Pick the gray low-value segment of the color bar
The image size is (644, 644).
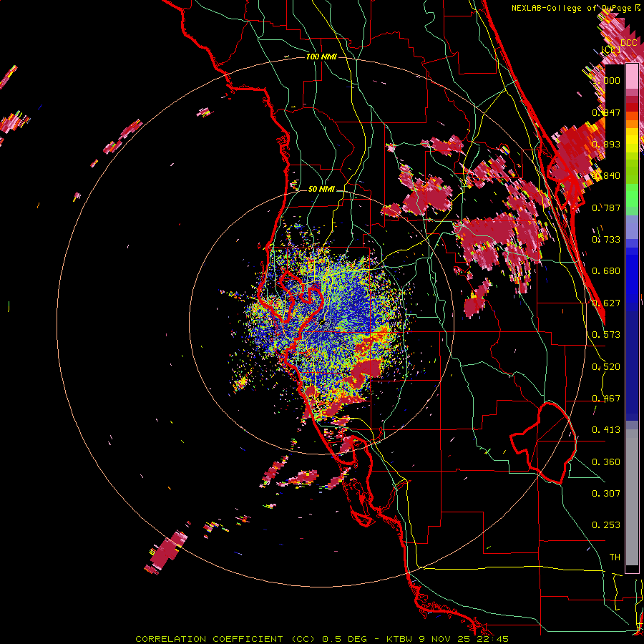pos(632,497)
